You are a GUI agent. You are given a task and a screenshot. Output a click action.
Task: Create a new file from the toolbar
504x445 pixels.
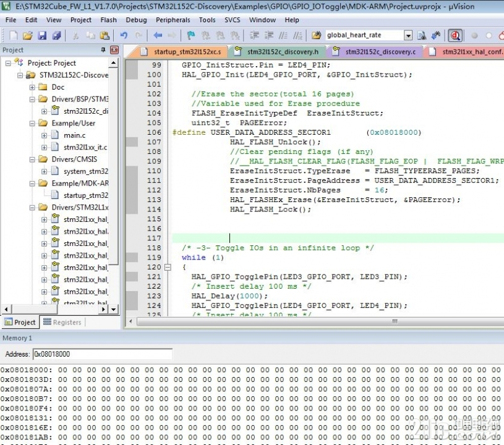(x=13, y=35)
